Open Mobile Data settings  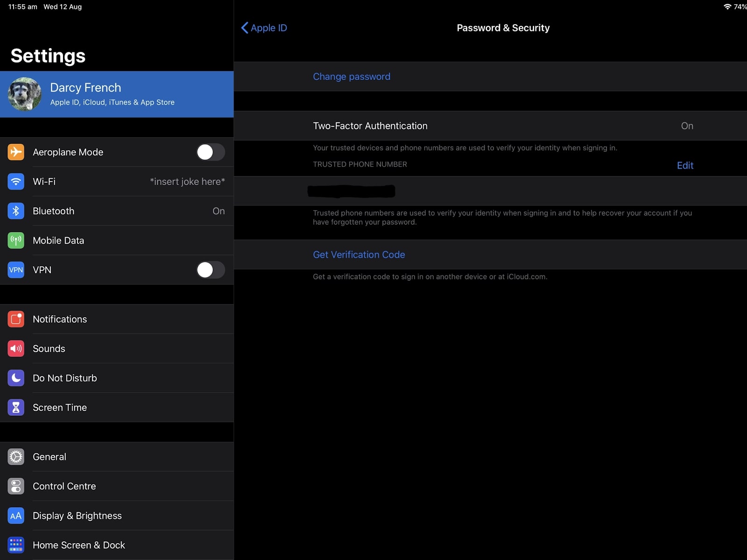click(x=117, y=240)
